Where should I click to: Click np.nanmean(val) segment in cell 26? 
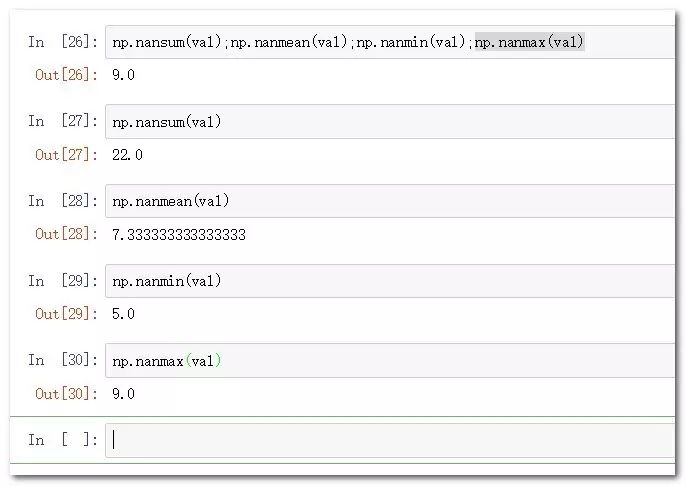289,42
